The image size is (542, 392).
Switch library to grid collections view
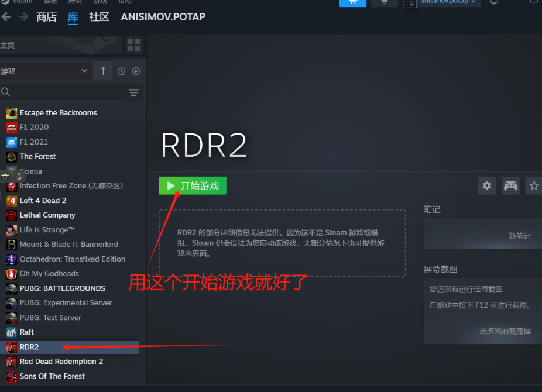tap(134, 45)
